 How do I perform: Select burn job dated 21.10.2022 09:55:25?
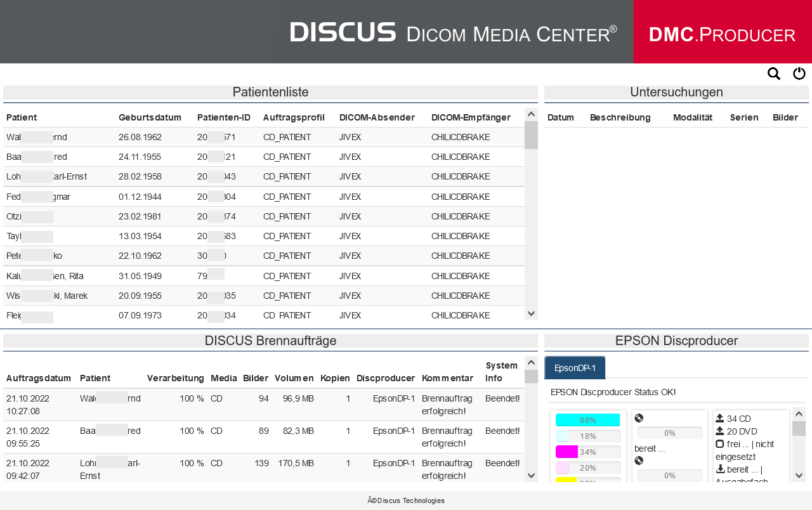(264, 437)
